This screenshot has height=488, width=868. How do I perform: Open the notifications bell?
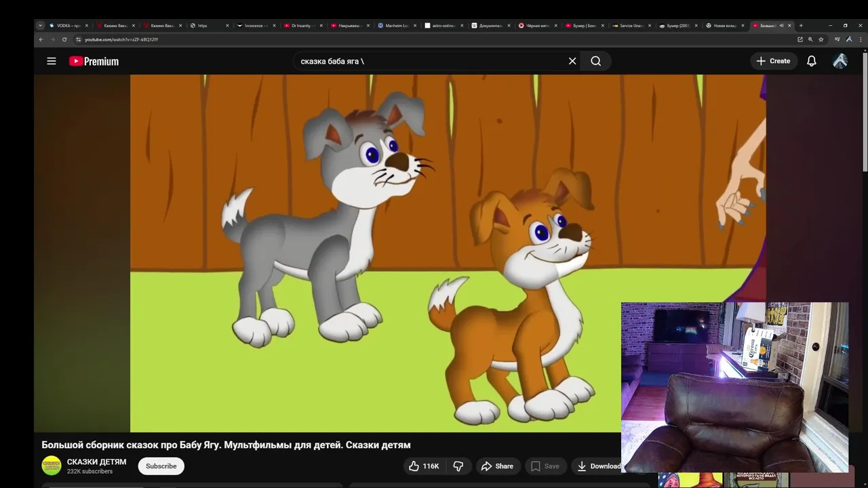(x=811, y=61)
